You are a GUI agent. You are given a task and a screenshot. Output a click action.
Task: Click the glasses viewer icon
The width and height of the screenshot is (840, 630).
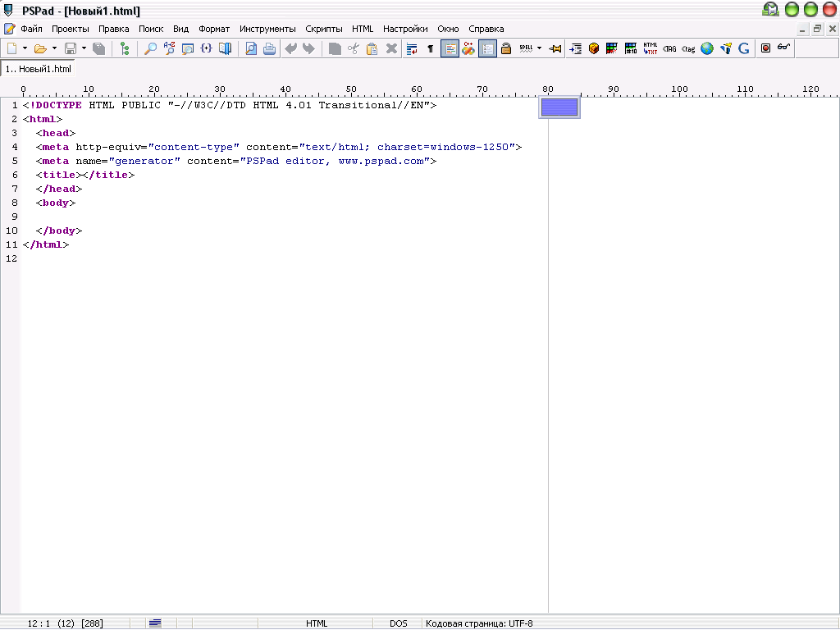tap(783, 48)
